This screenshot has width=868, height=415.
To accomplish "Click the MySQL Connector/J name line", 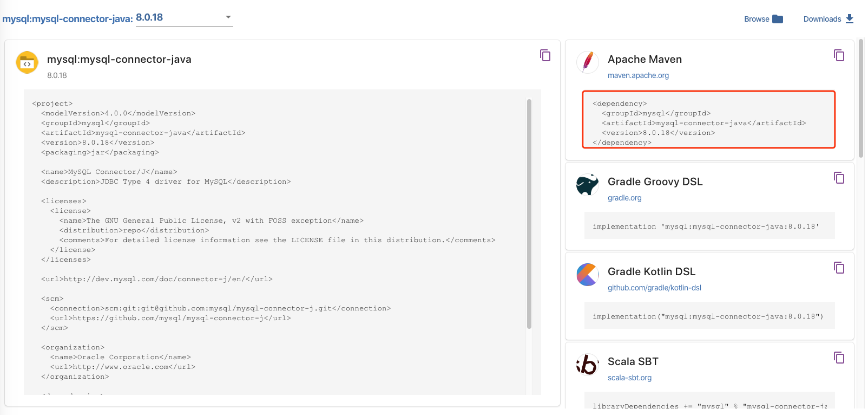I will [x=109, y=172].
